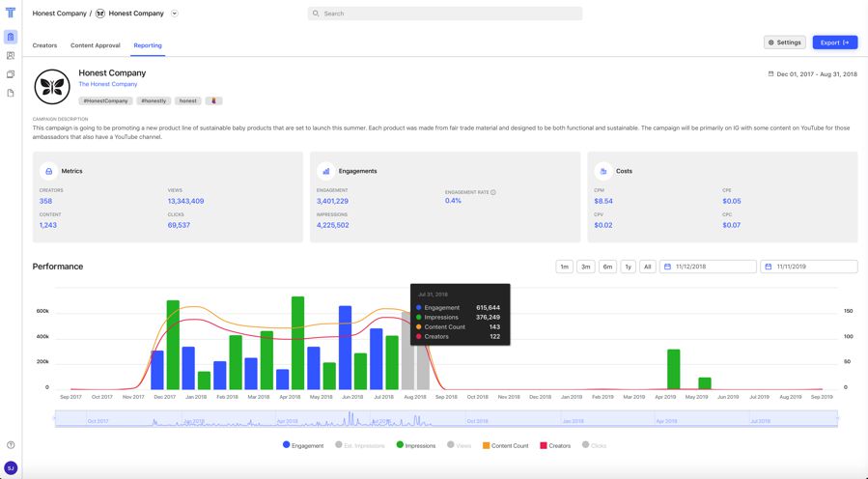The width and height of the screenshot is (868, 479).
Task: Click the Views value 13,343,409
Action: [x=186, y=201]
